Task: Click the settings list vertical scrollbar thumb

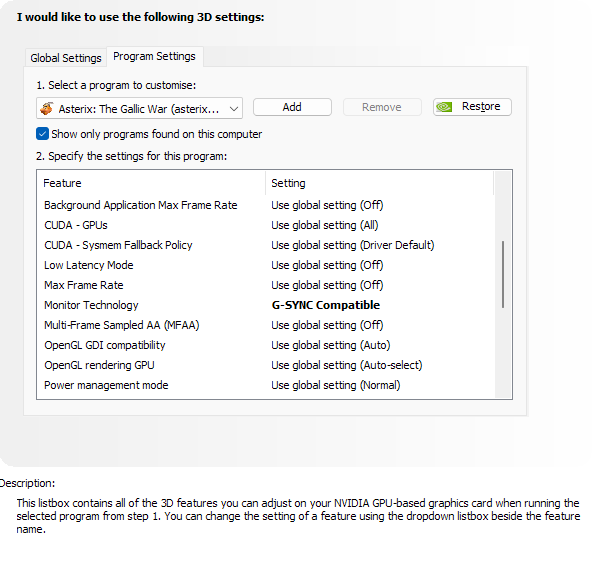Action: [503, 274]
